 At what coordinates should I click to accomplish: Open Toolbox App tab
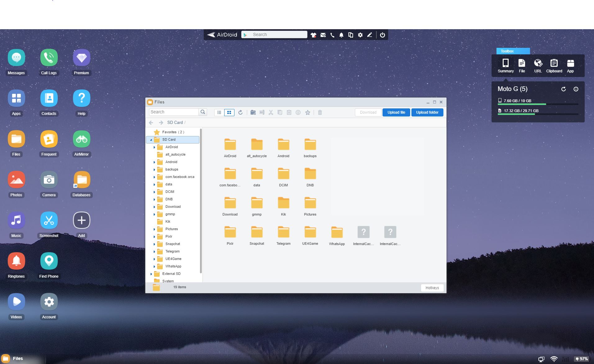click(570, 66)
